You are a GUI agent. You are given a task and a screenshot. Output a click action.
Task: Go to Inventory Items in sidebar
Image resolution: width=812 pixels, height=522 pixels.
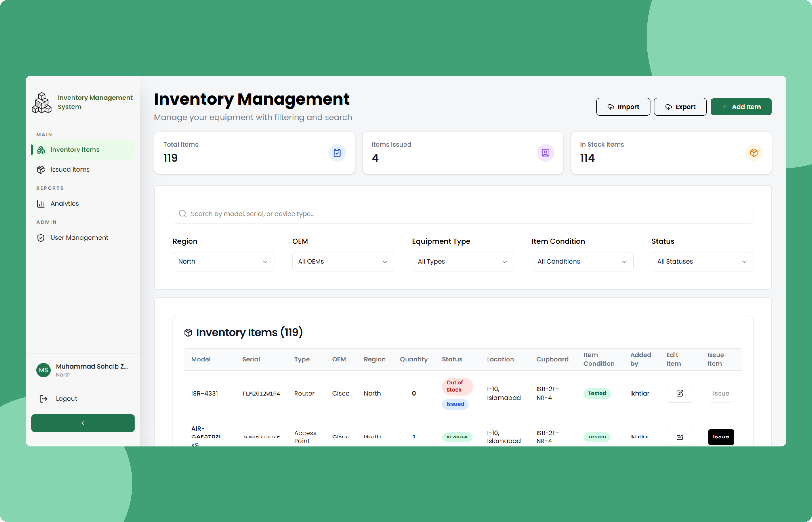point(83,150)
